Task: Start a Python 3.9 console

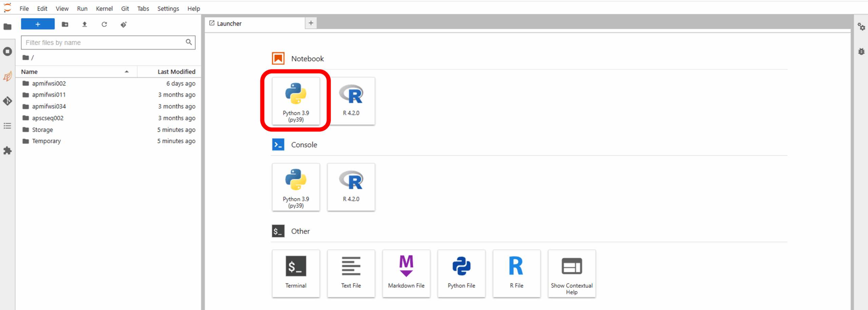Action: tap(296, 187)
